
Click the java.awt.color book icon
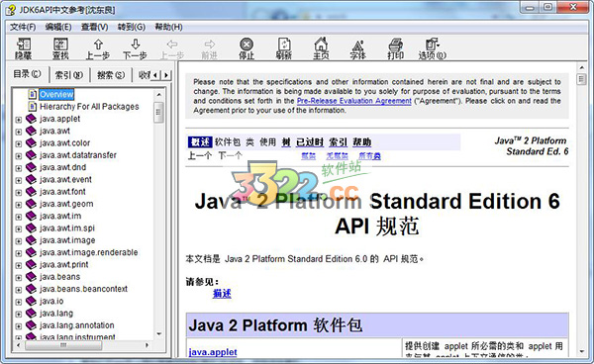point(31,142)
